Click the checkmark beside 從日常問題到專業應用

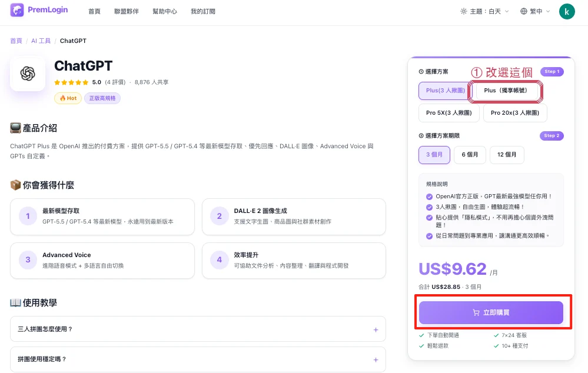coord(429,236)
